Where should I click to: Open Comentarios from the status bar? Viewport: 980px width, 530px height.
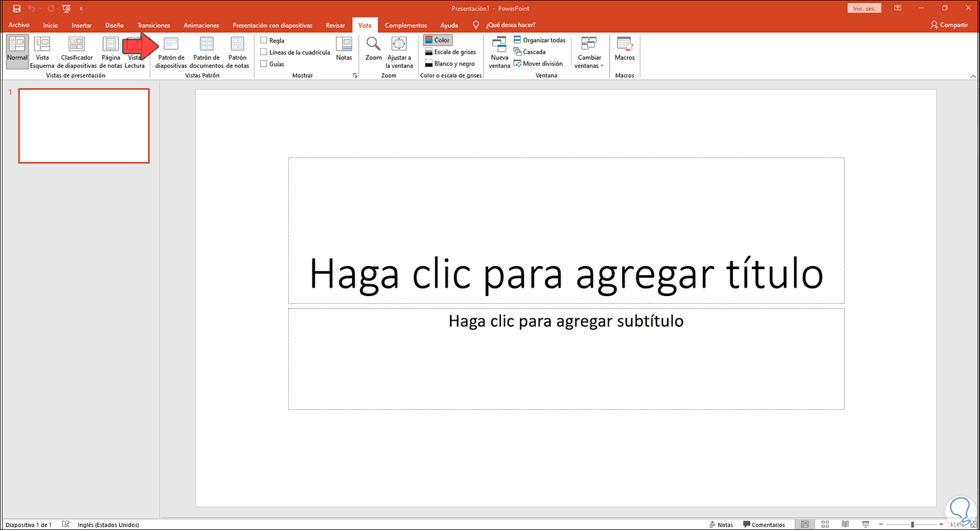(x=764, y=525)
